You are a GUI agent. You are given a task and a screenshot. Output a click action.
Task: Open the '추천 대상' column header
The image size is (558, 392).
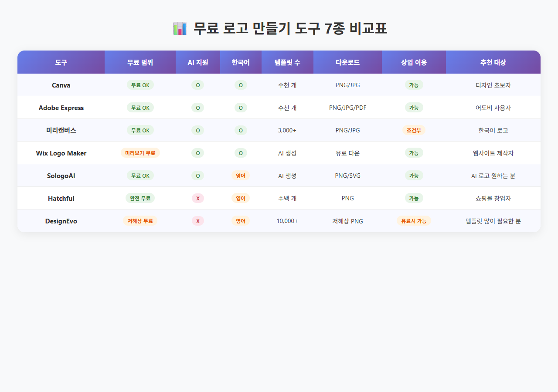493,62
